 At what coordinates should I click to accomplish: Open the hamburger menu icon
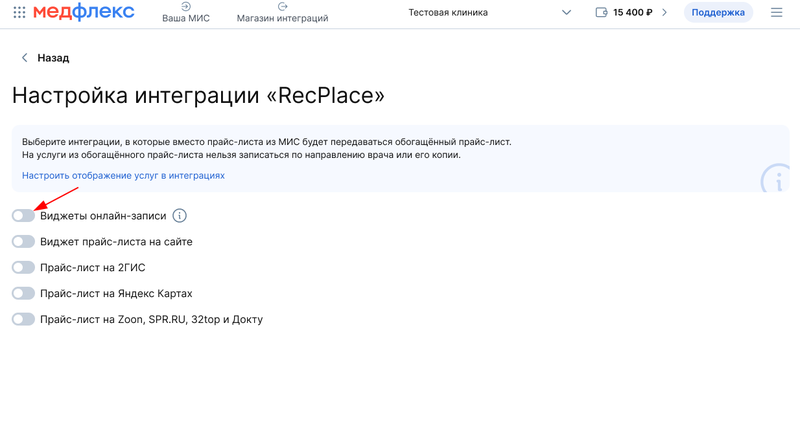[x=776, y=12]
